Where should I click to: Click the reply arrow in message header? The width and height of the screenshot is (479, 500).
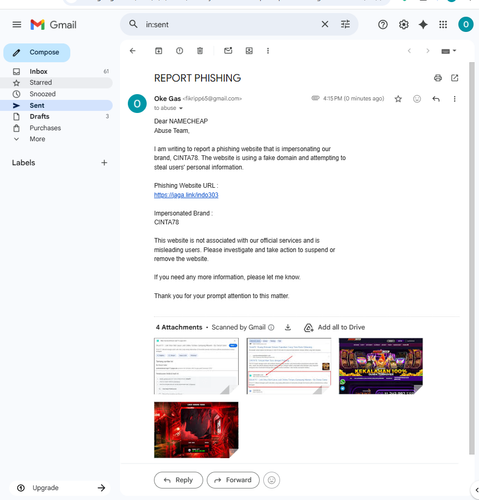tap(436, 99)
